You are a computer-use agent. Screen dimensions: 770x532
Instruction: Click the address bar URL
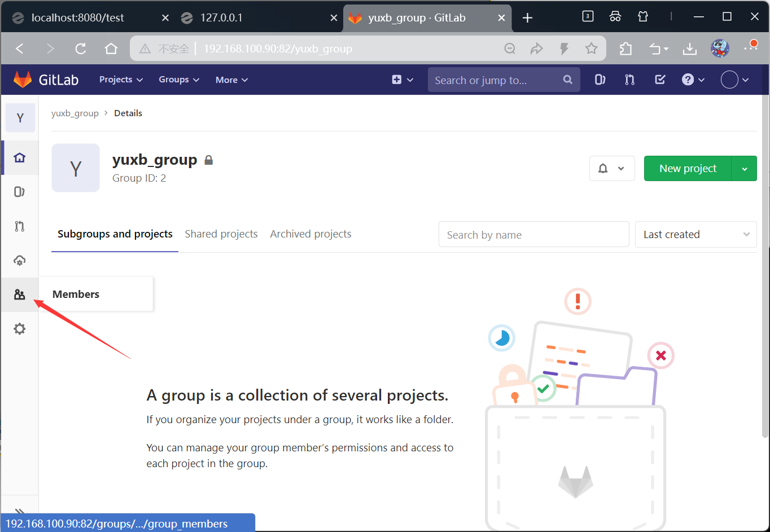click(x=278, y=49)
